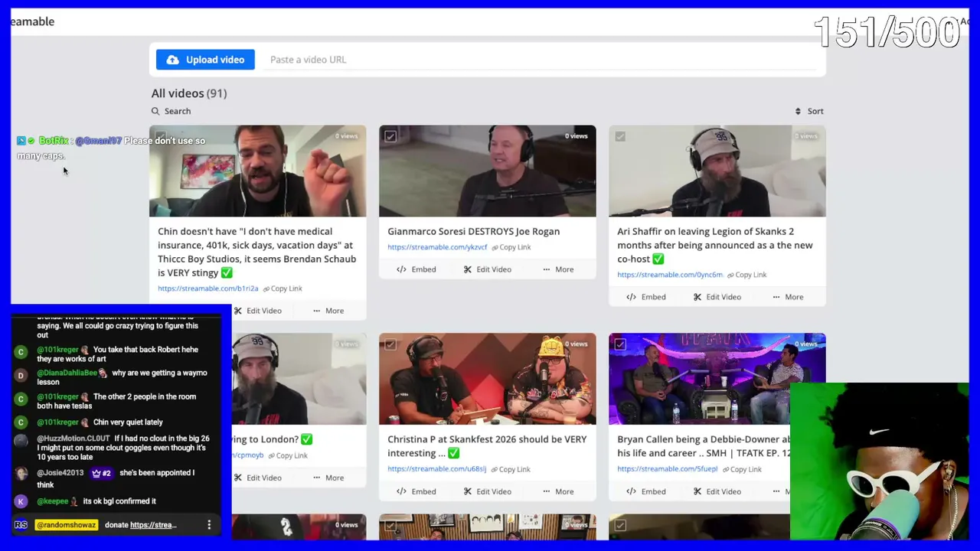The height and width of the screenshot is (551, 980).
Task: Open the Christina P at Skankfest thumbnail
Action: (487, 379)
